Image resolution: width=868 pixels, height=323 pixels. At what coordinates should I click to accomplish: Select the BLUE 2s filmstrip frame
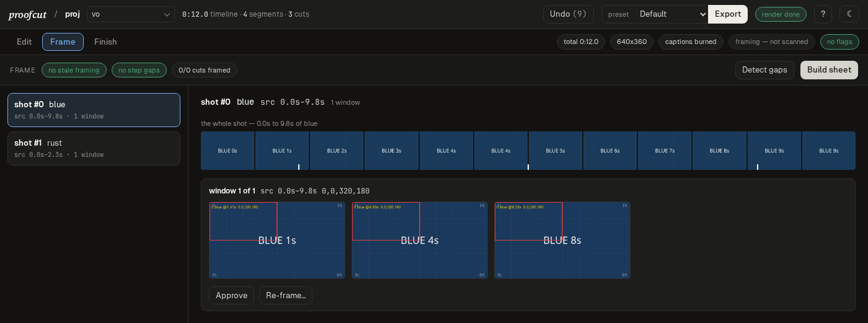coord(337,151)
